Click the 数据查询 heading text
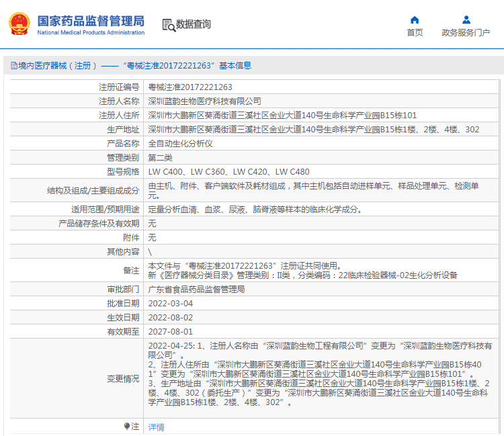 tap(193, 24)
